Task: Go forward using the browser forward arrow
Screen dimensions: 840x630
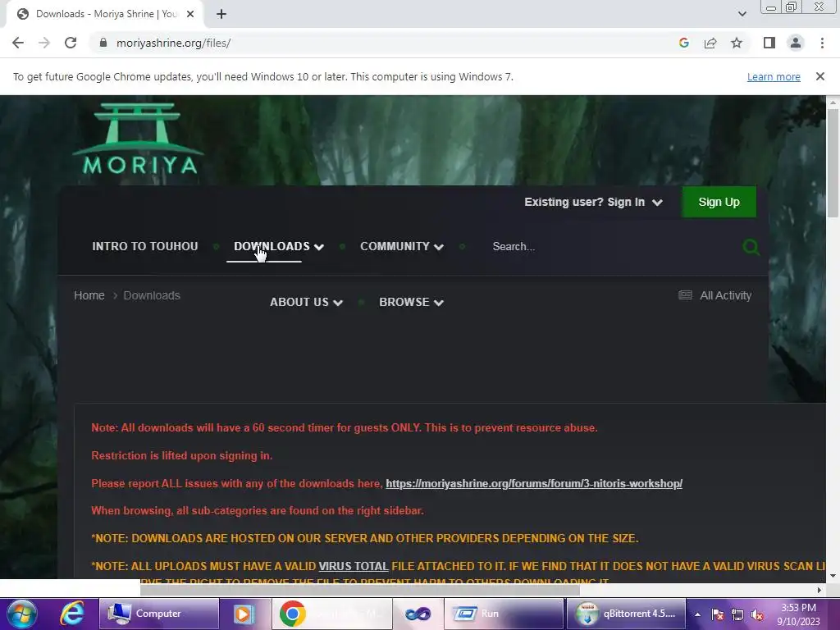Action: 44,43
